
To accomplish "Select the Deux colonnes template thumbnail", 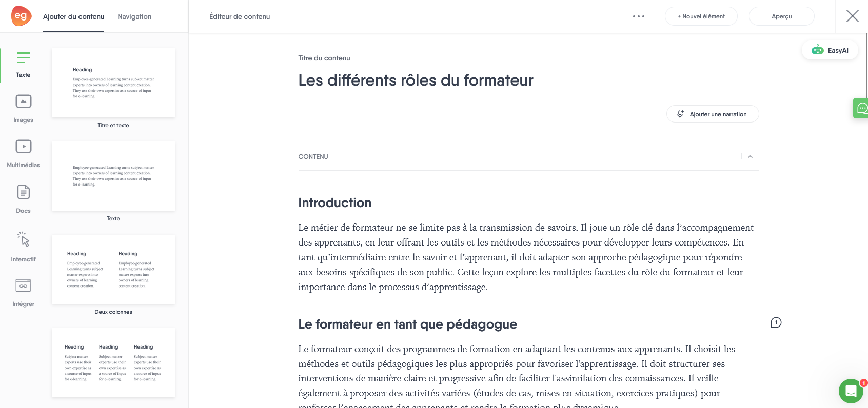I will (x=113, y=269).
